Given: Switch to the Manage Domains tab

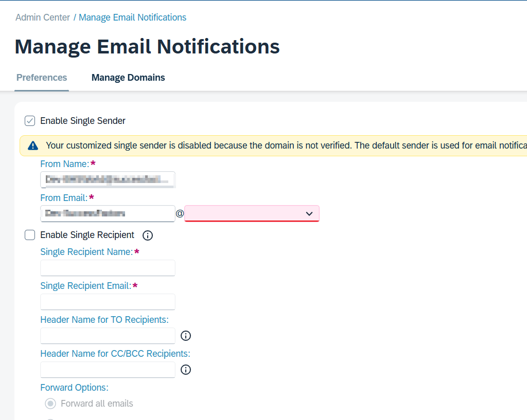Looking at the screenshot, I should tap(128, 78).
